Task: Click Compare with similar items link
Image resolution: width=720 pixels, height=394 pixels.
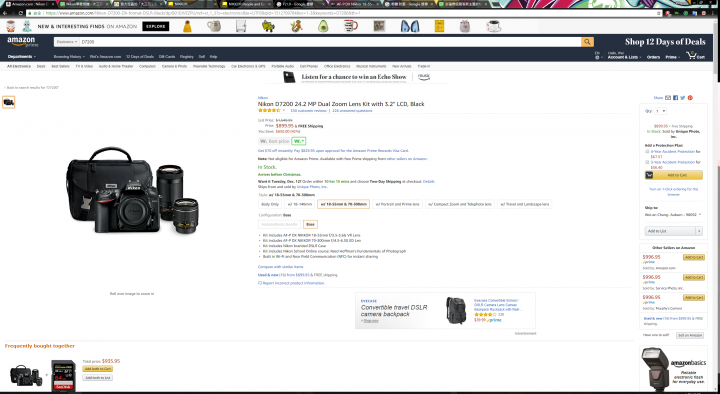Action: [281, 267]
